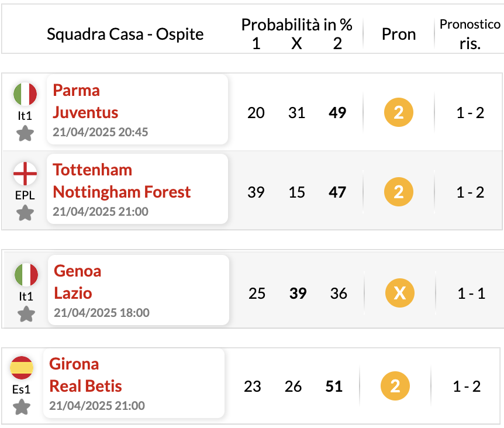The width and height of the screenshot is (504, 428).
Task: Click the England flag for EPL match
Action: [25, 174]
